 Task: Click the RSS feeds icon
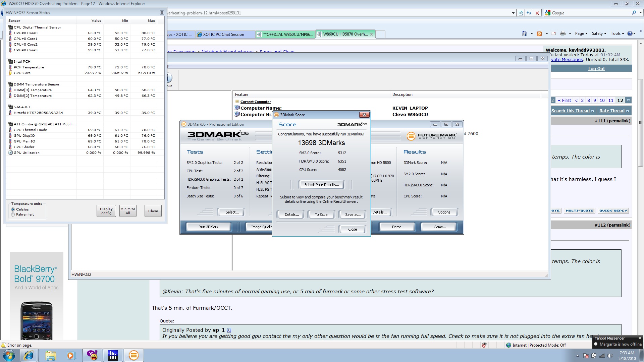539,34
